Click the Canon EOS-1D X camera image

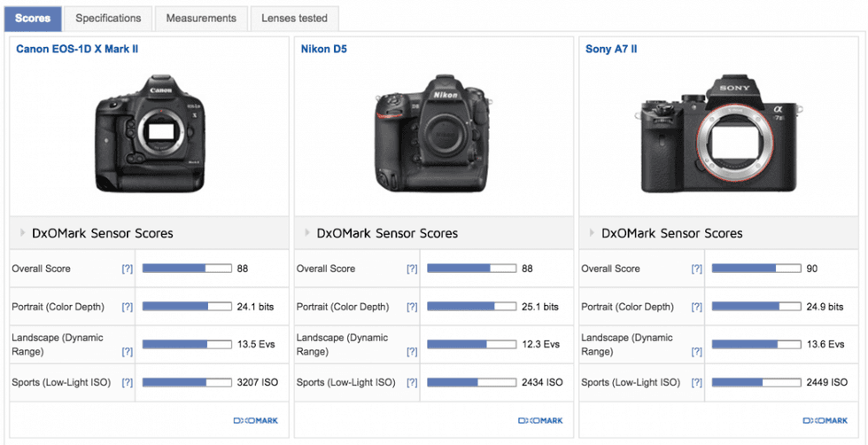click(x=150, y=134)
